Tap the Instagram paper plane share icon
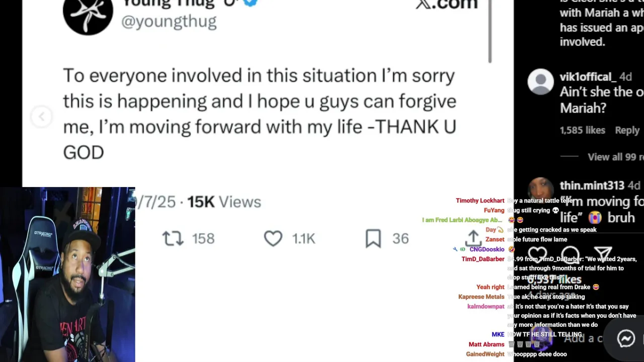The width and height of the screenshot is (644, 362). pyautogui.click(x=603, y=255)
